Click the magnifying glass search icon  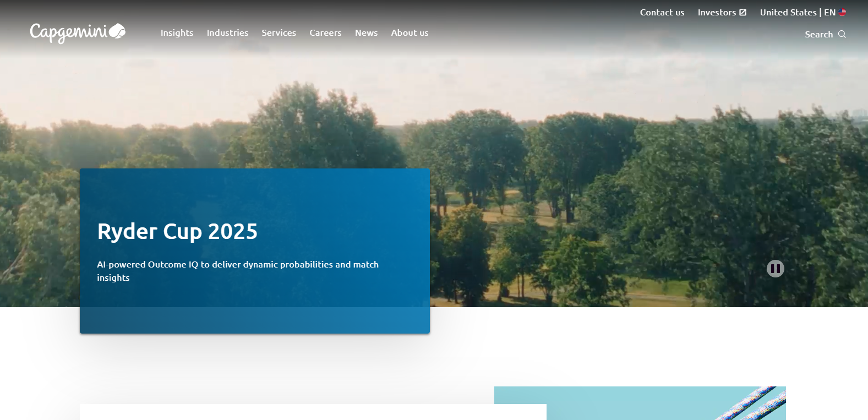pos(842,34)
